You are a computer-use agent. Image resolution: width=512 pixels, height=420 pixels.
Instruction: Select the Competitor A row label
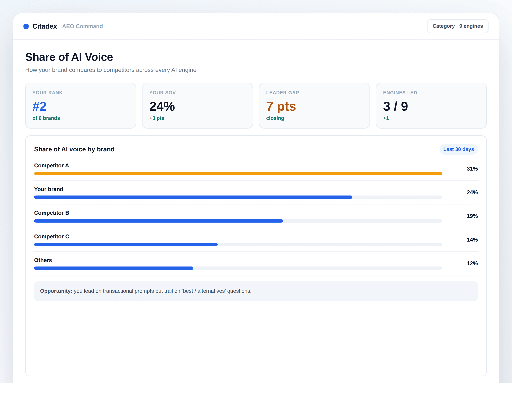coord(52,165)
